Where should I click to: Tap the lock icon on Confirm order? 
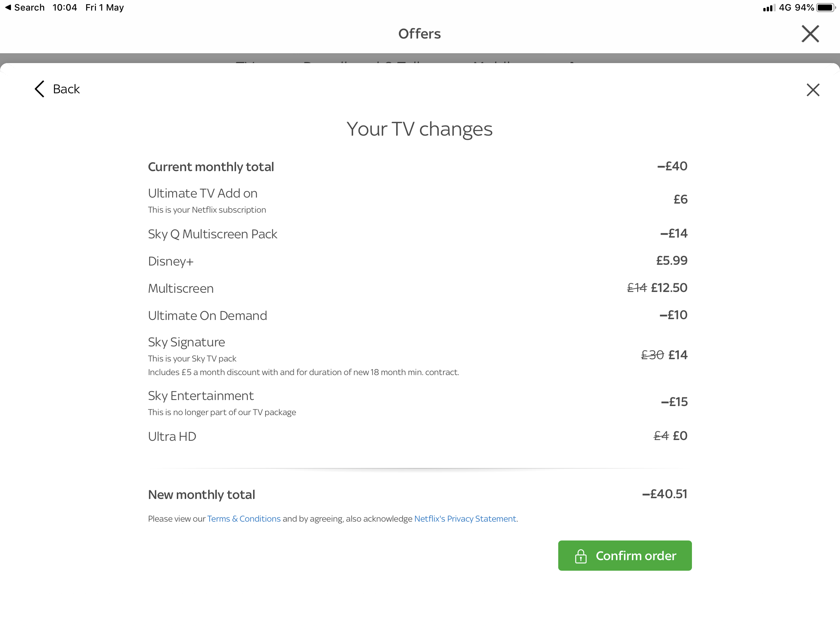point(580,556)
